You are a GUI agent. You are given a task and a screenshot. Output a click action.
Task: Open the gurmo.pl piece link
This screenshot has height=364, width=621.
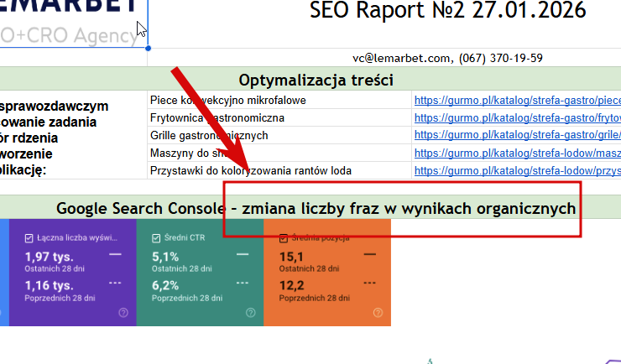point(517,101)
